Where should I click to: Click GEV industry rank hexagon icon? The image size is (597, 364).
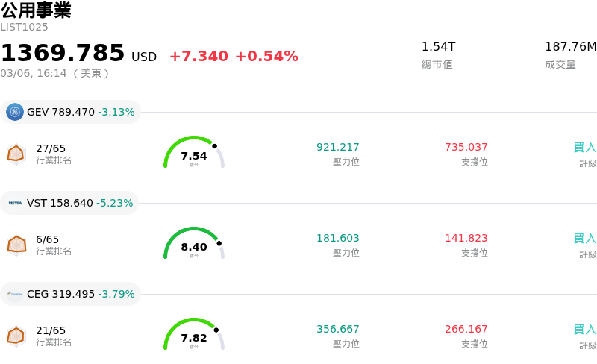coord(16,153)
